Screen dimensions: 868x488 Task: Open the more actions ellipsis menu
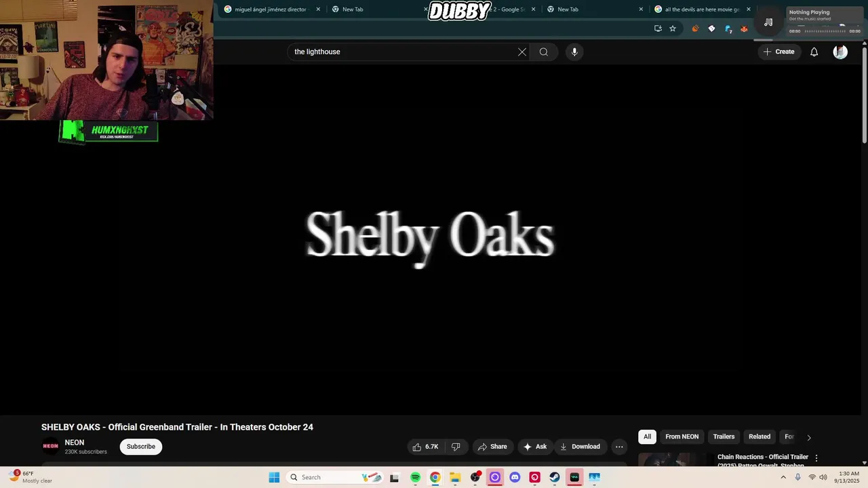click(619, 447)
